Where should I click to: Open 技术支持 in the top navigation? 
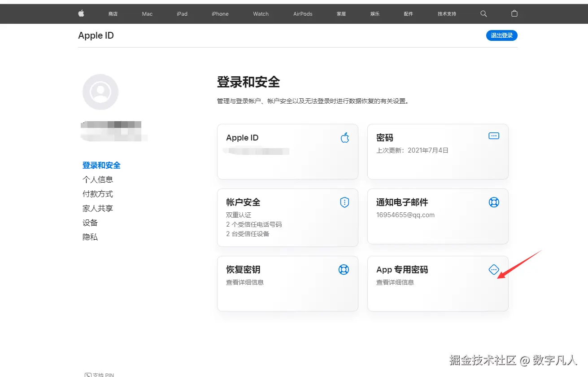(447, 14)
